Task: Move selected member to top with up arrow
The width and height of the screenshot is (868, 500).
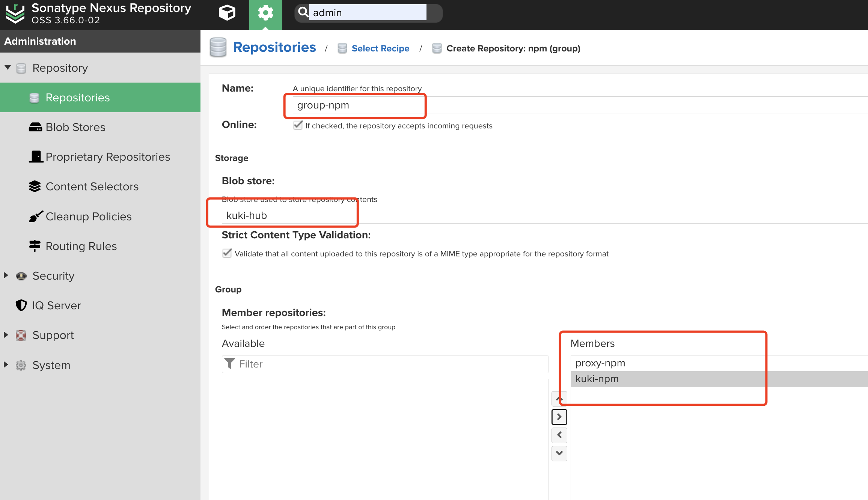Action: click(x=559, y=398)
